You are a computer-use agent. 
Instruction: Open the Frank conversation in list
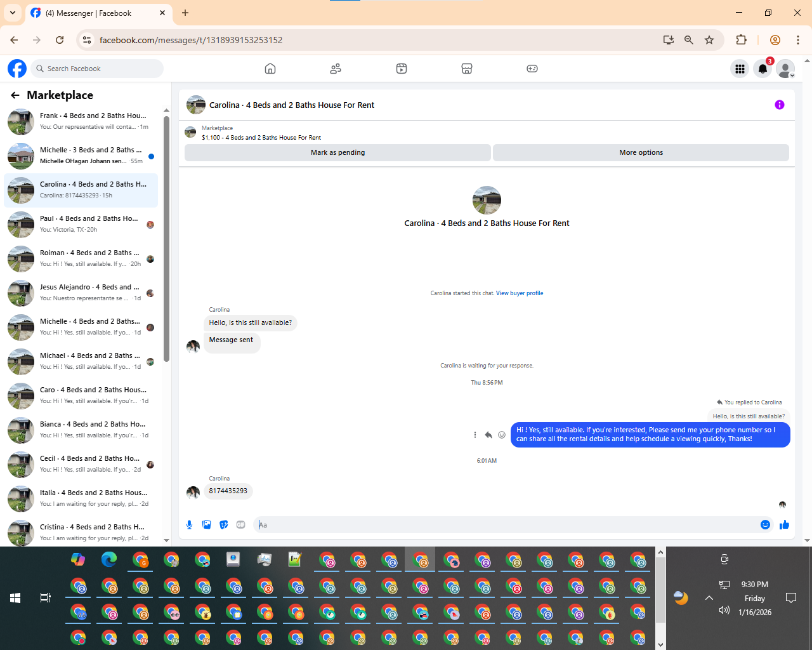pyautogui.click(x=81, y=121)
